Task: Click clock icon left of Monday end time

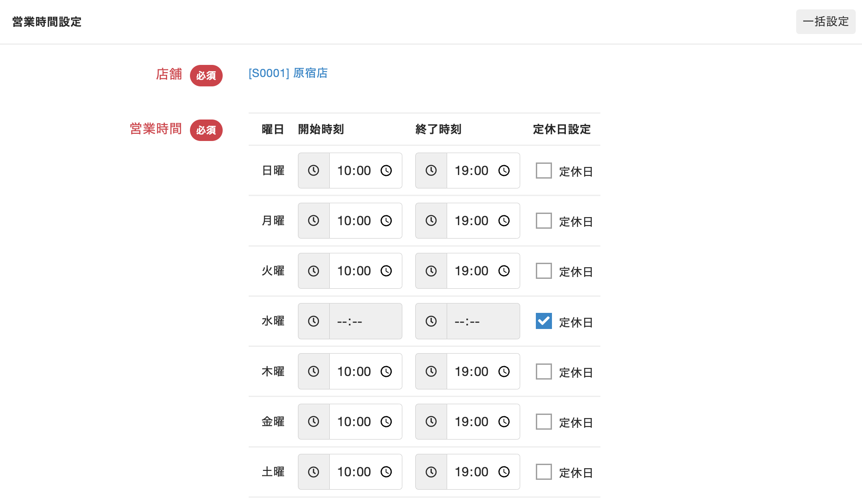Action: [x=431, y=221]
